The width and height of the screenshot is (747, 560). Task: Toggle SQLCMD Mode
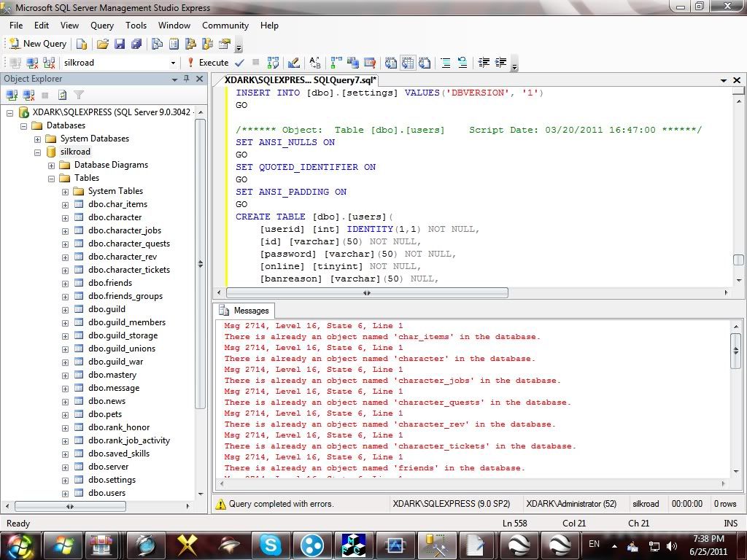(369, 63)
